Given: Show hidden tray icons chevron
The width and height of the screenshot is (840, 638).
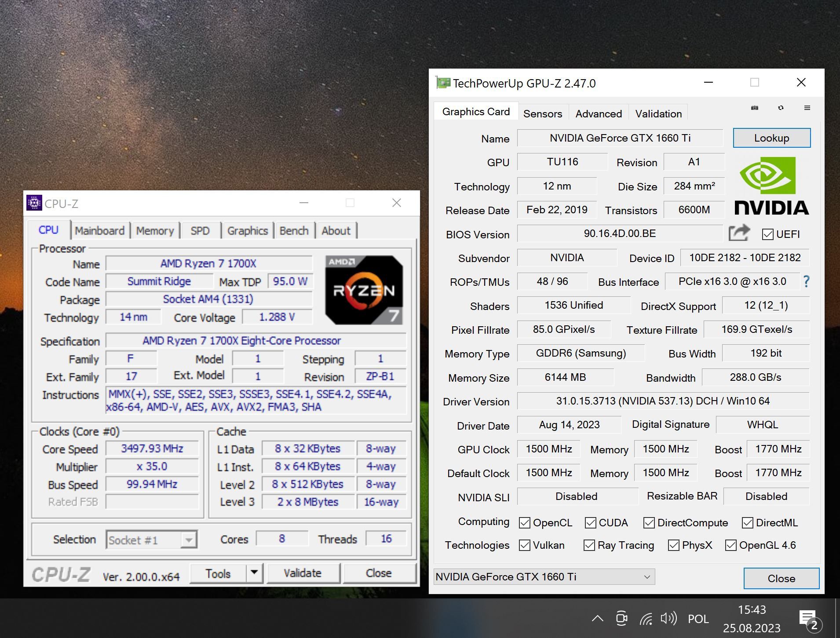Looking at the screenshot, I should 597,619.
